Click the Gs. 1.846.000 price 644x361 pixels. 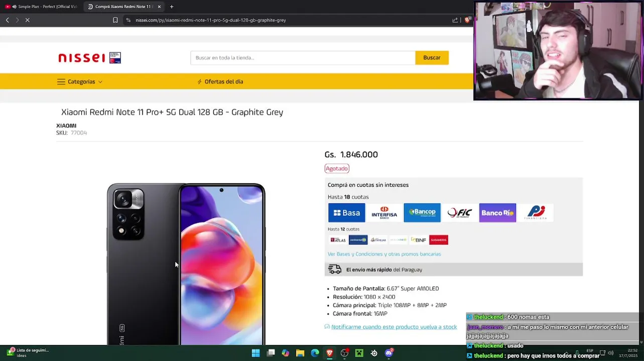click(x=351, y=154)
